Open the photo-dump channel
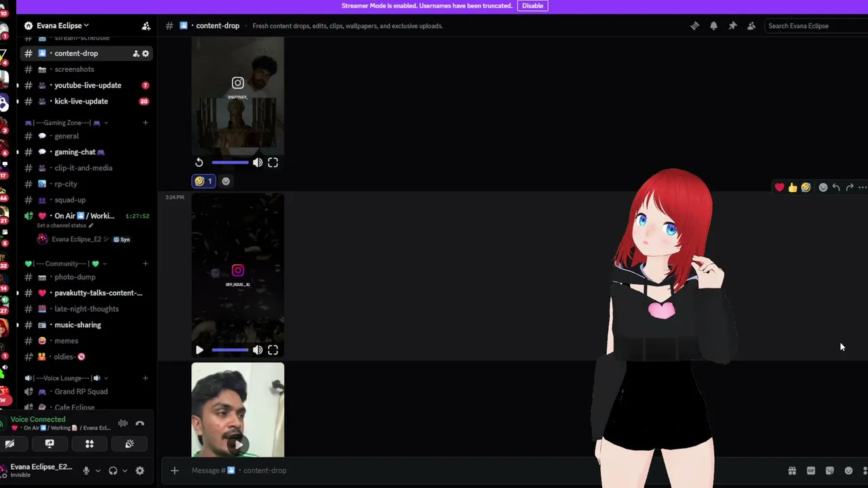The image size is (868, 488). [x=75, y=277]
